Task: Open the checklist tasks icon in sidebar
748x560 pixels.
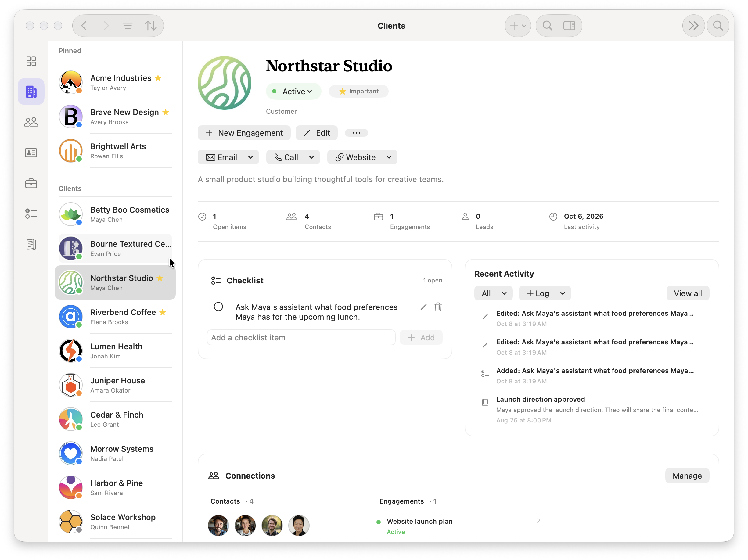Action: tap(31, 214)
